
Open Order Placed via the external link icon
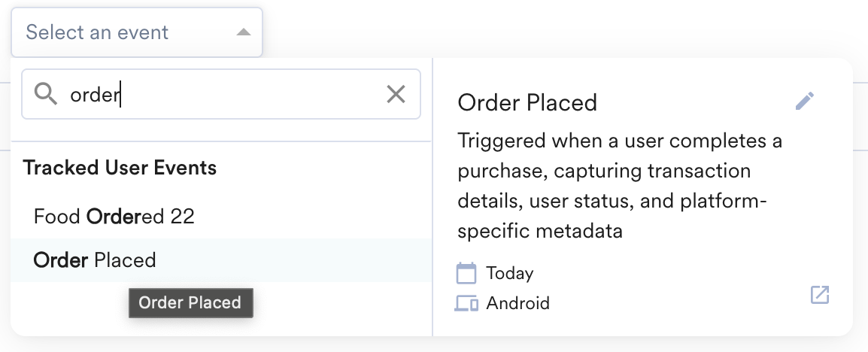820,295
